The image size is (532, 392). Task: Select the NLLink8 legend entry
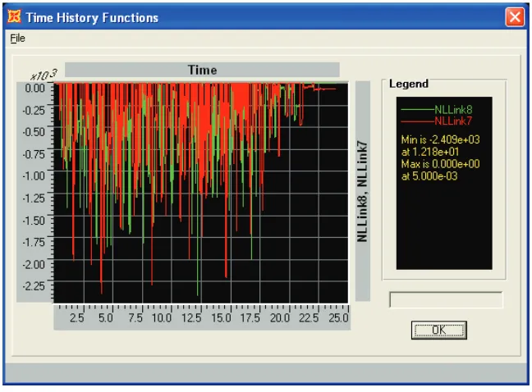453,109
